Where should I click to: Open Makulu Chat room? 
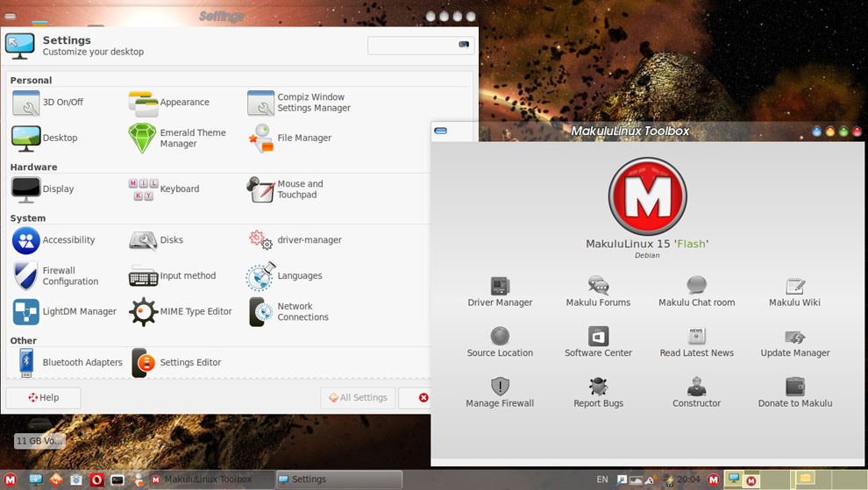click(697, 292)
